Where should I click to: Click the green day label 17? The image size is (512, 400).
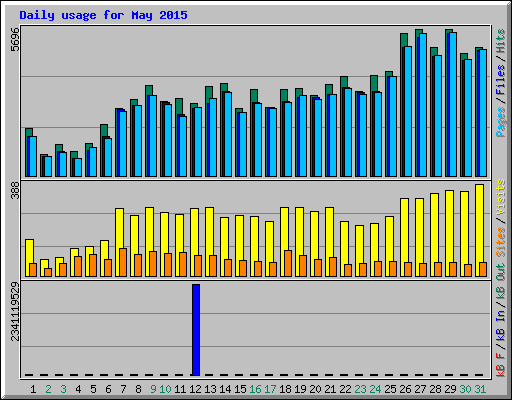pyautogui.click(x=270, y=389)
